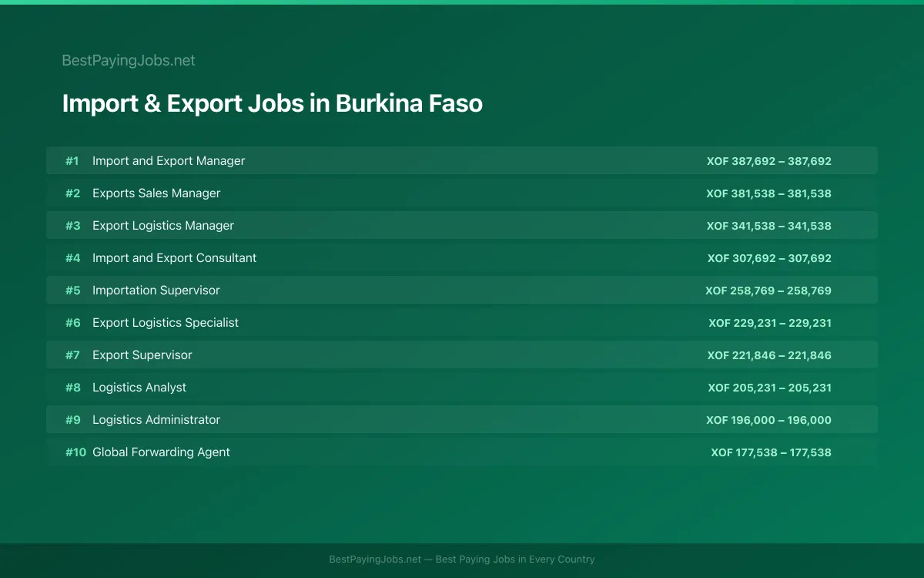Click salary XOF 381,538 – 381,538
The width and height of the screenshot is (924, 578).
769,193
